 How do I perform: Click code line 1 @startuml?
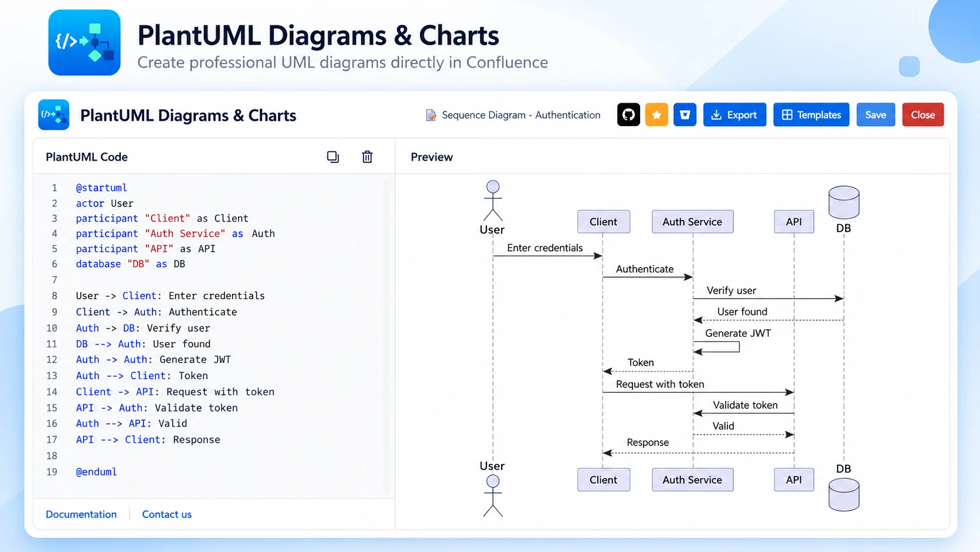[101, 188]
